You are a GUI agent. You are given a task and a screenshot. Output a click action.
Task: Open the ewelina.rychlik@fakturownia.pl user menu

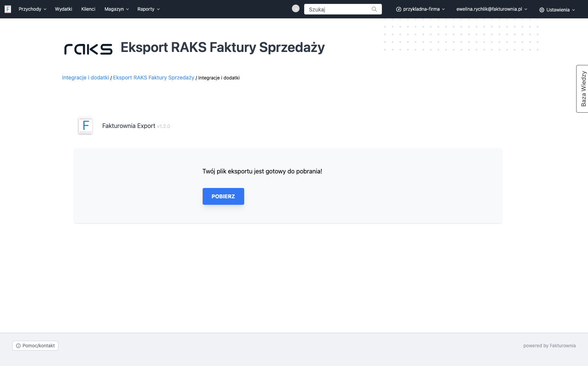[492, 9]
